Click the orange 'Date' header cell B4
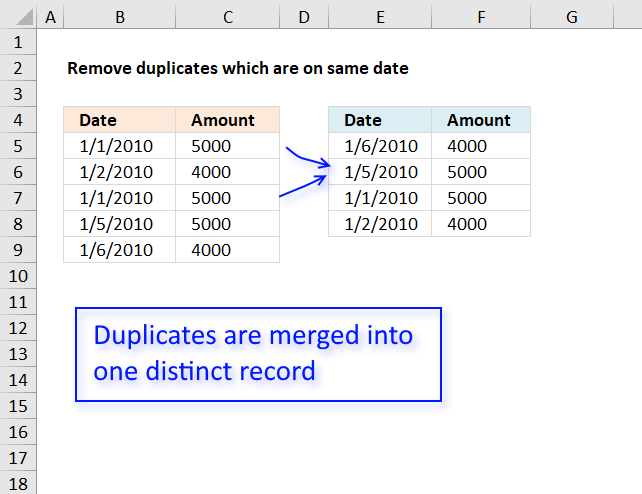This screenshot has width=642, height=494. pyautogui.click(x=120, y=120)
